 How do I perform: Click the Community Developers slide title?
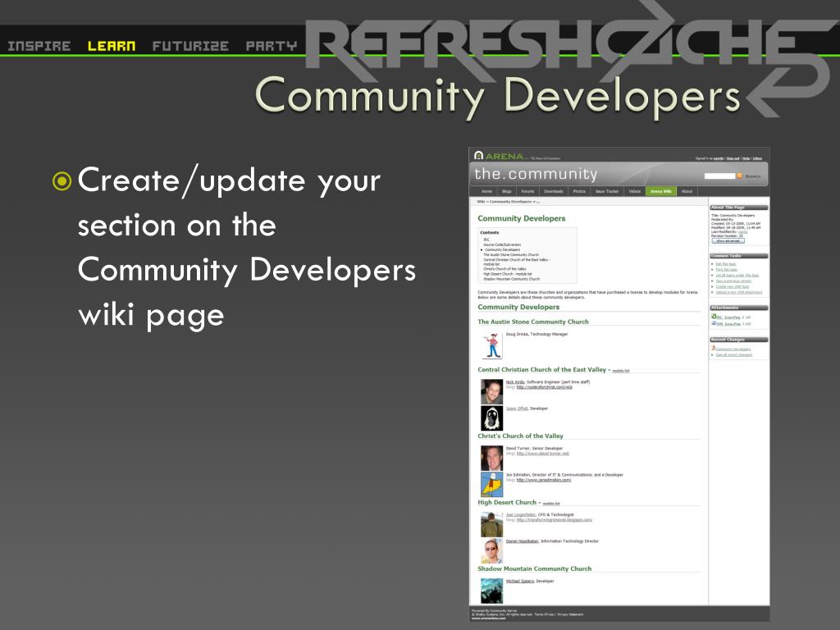pyautogui.click(x=497, y=96)
